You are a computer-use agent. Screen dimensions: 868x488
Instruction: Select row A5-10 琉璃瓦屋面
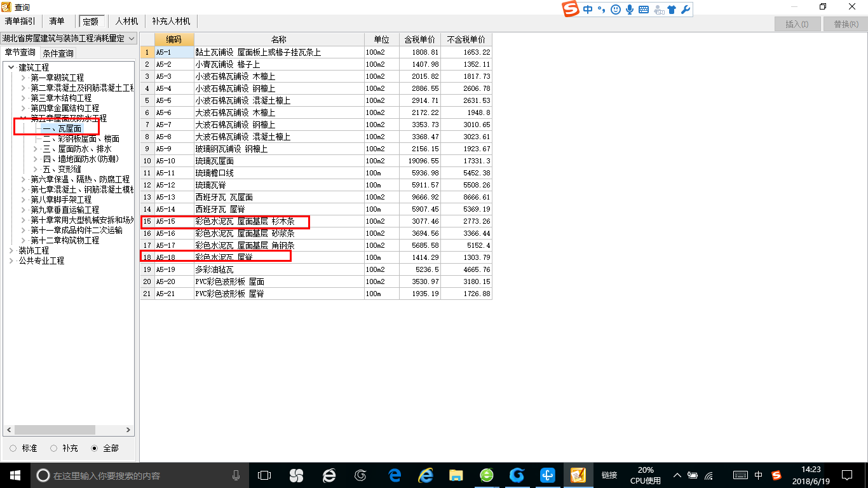316,161
